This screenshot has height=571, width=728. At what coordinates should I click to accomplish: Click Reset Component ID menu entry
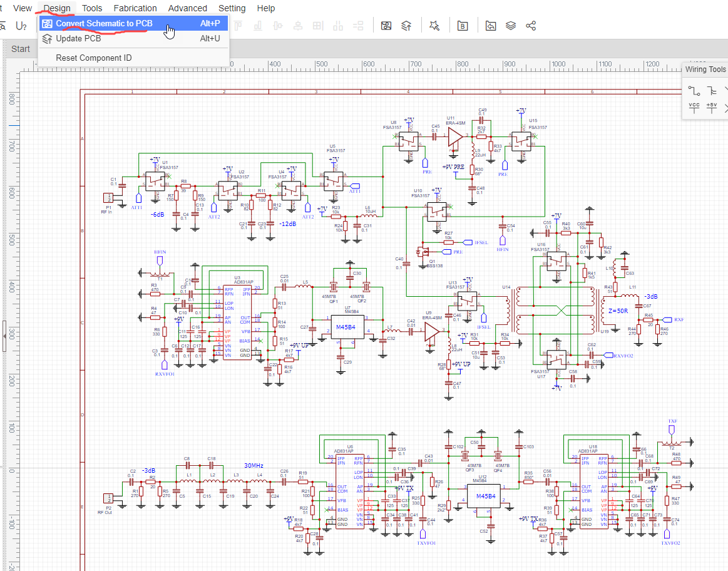(93, 58)
